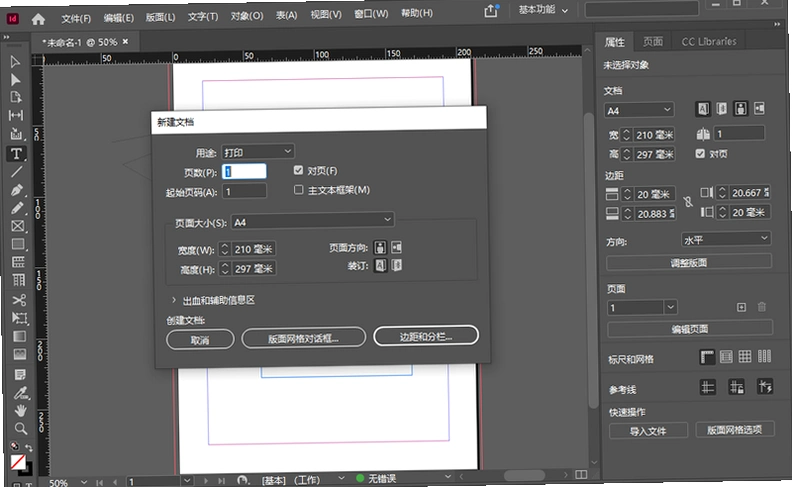
Task: Open text direction dropdown in panel
Action: [x=725, y=239]
